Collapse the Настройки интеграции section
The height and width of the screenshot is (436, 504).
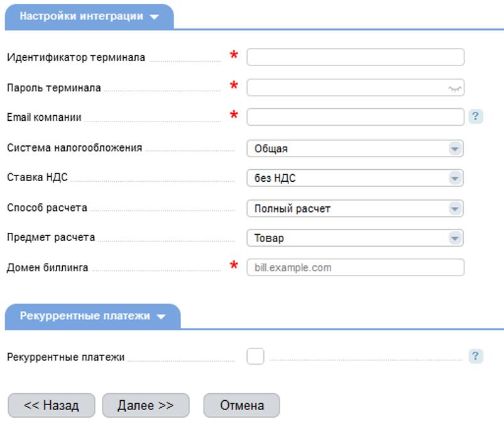coord(89,17)
